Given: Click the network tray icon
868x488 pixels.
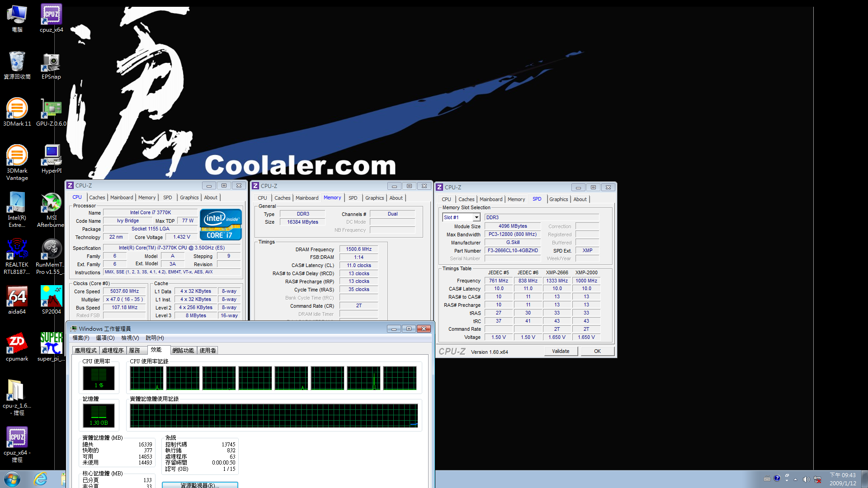Looking at the screenshot, I should point(817,479).
